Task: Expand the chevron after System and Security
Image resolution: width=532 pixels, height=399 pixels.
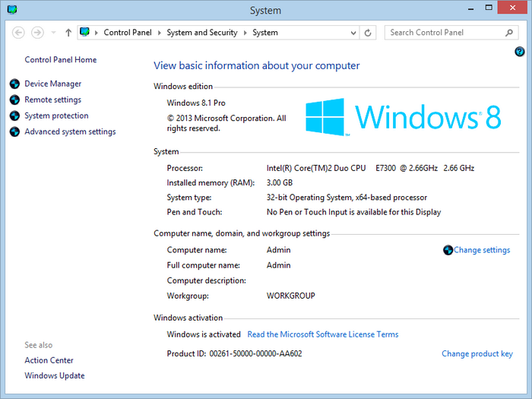Action: (x=245, y=33)
